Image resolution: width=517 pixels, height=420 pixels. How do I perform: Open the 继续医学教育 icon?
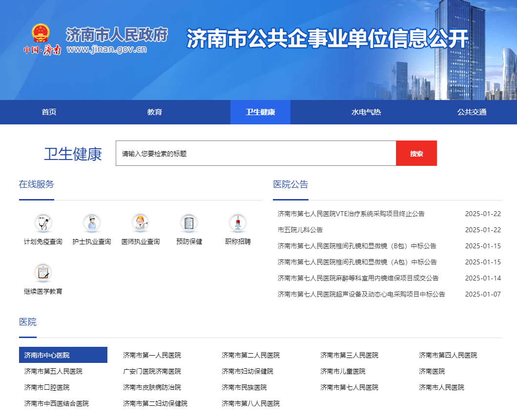click(43, 273)
